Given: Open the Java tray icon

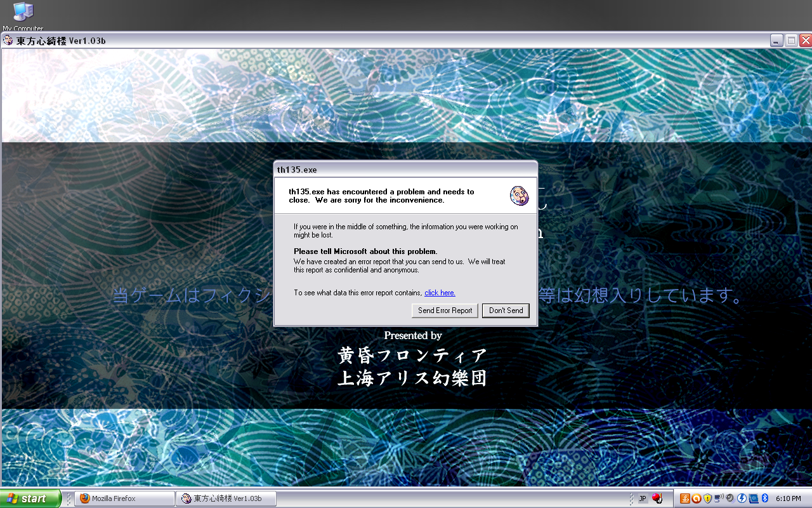Looking at the screenshot, I should pyautogui.click(x=685, y=498).
